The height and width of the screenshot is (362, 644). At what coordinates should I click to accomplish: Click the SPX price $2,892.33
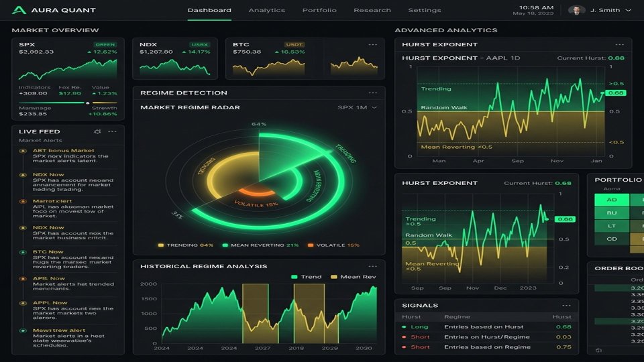point(36,52)
